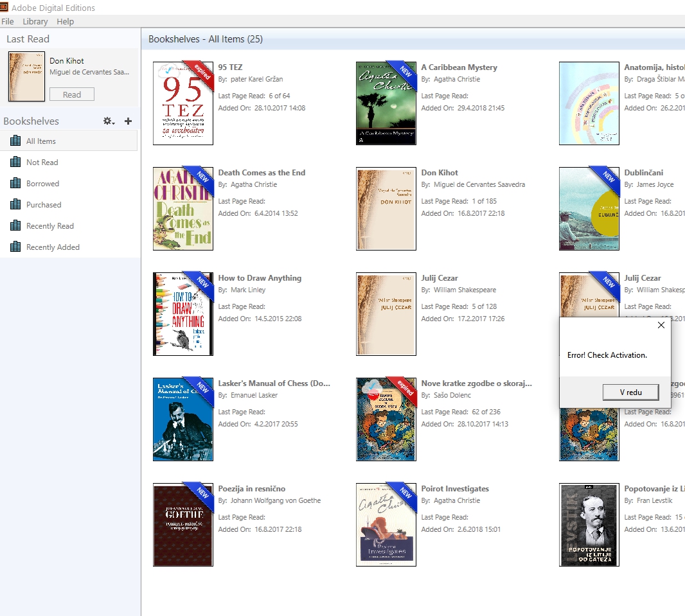This screenshot has height=616, width=685.
Task: Select the 95 TEZ book cover
Action: click(x=183, y=103)
